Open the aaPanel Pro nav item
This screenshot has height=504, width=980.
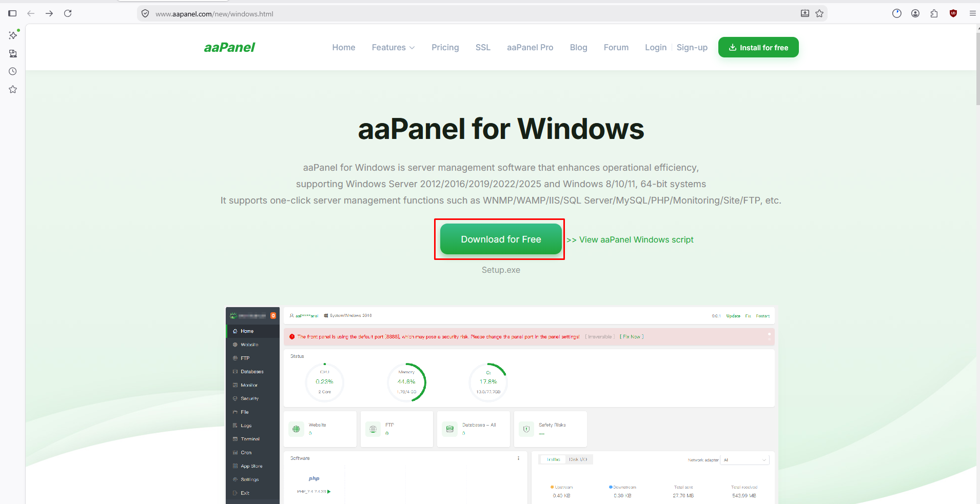coord(530,47)
